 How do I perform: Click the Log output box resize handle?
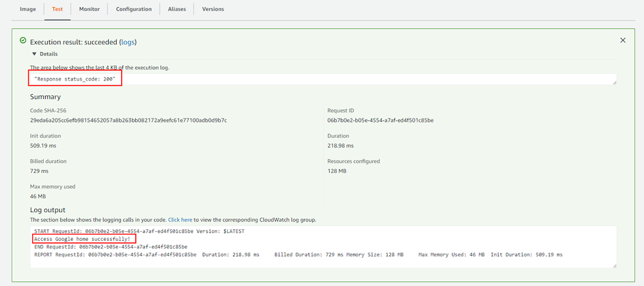pos(614,265)
